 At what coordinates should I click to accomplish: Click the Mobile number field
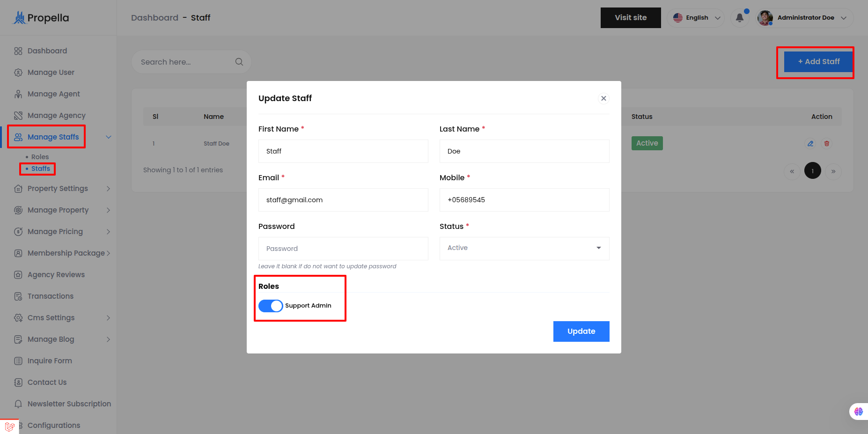524,200
